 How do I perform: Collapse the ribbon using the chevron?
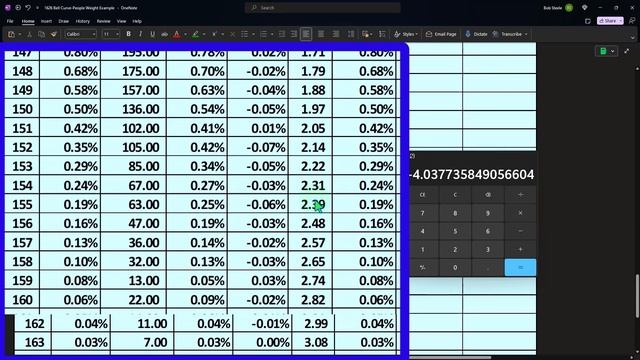(633, 37)
